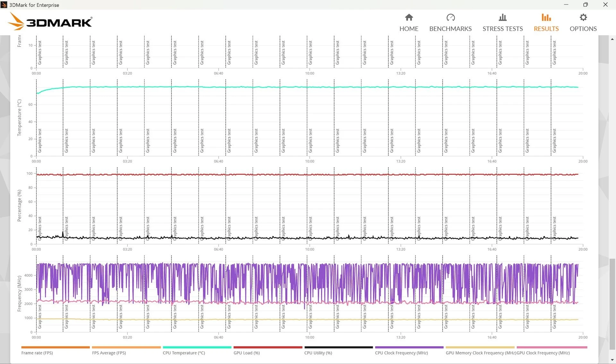
Task: Click the scrollbar down arrow
Action: [x=612, y=360]
